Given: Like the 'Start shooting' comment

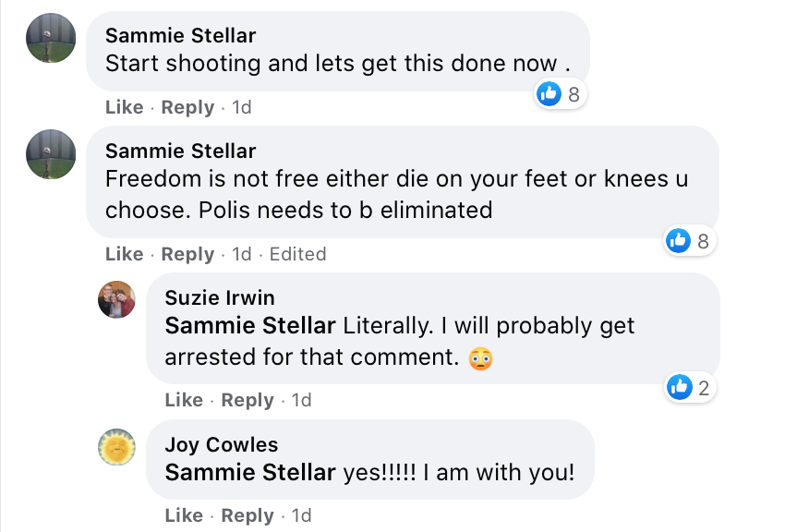Looking at the screenshot, I should point(124,107).
